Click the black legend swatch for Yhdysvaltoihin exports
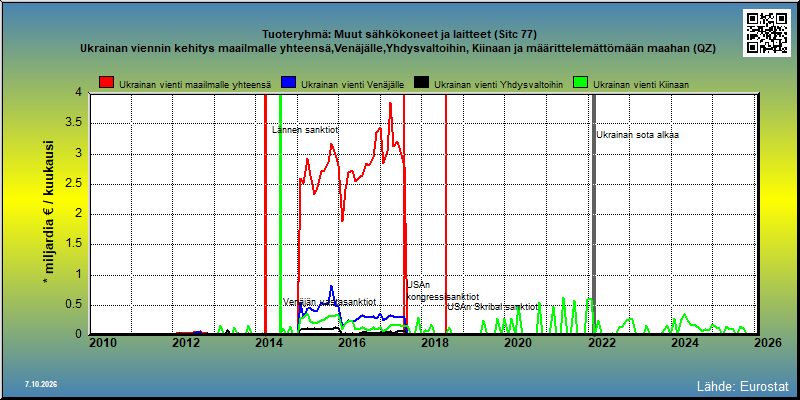This screenshot has height=400, width=800. (x=421, y=84)
